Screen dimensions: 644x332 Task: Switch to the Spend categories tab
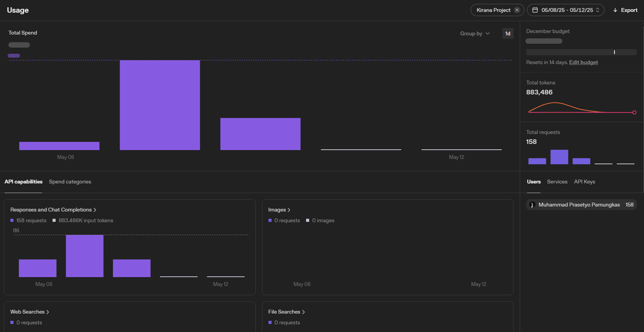point(70,182)
